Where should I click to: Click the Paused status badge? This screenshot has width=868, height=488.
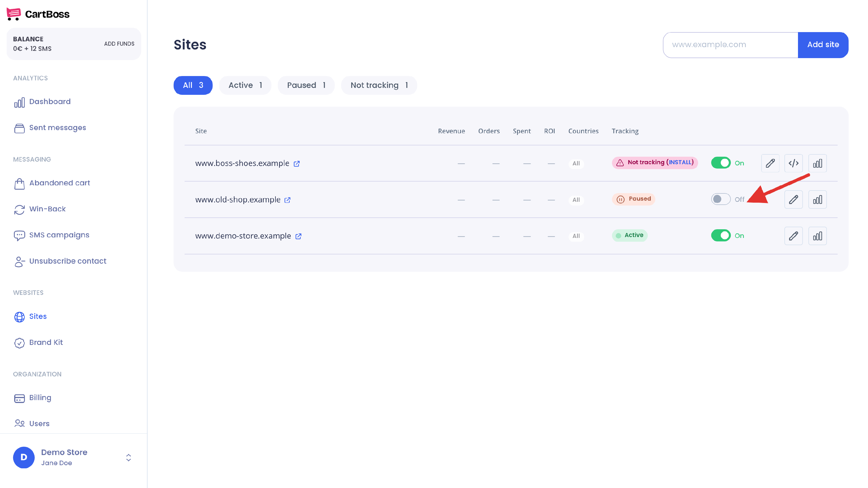[633, 199]
